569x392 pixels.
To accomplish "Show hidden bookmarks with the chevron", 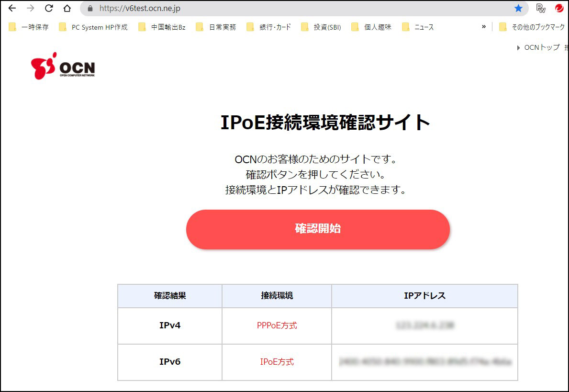I will point(484,26).
